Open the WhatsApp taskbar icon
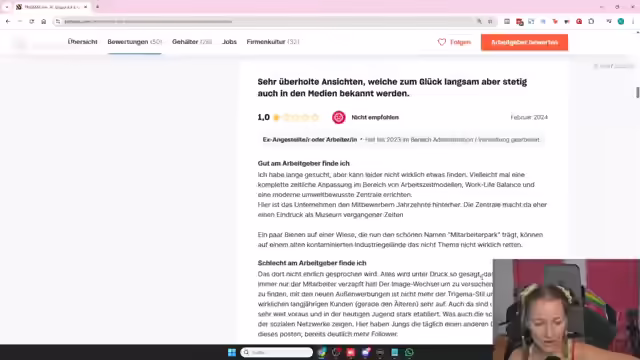The image size is (640, 360). click(x=409, y=352)
